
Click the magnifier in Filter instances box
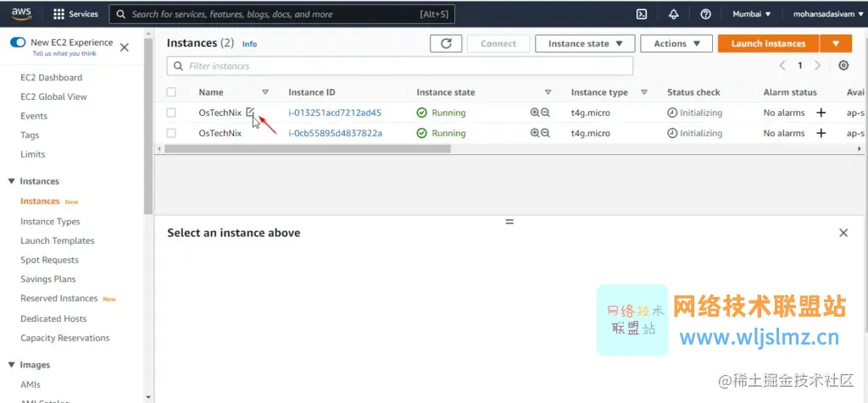(178, 66)
